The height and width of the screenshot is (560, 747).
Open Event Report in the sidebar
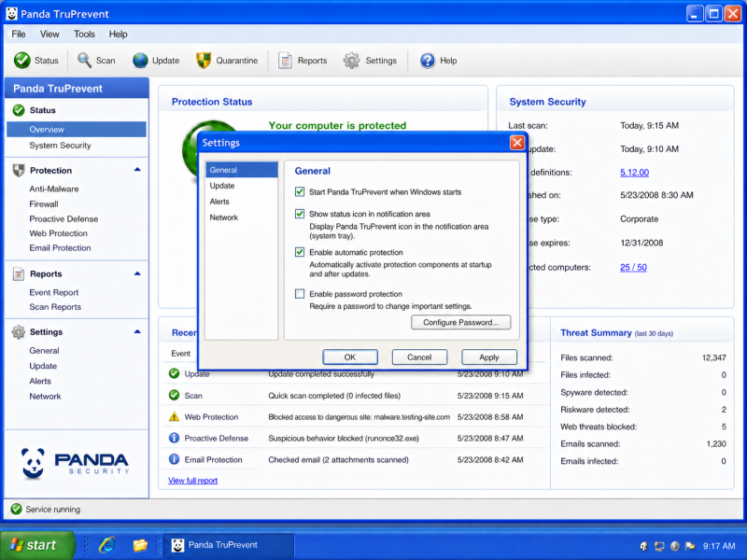point(54,292)
